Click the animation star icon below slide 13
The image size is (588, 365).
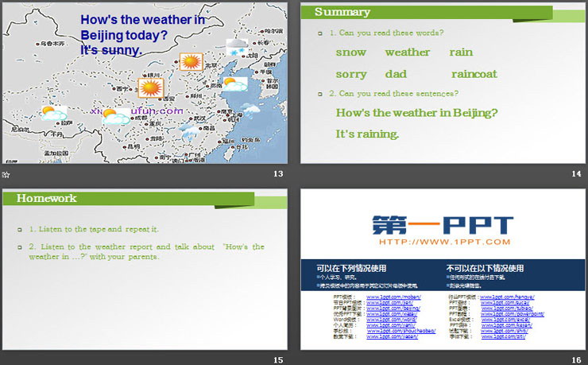6,174
